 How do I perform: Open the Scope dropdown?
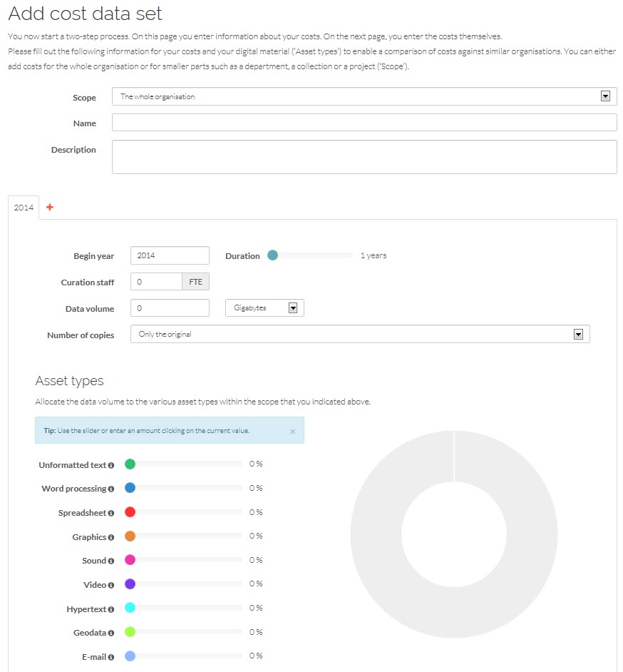click(x=364, y=96)
